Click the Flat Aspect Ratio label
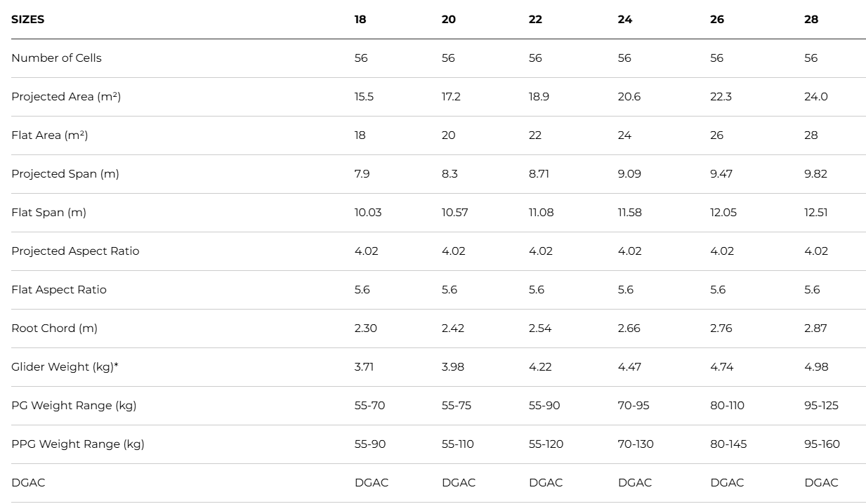The height and width of the screenshot is (504, 866). point(59,290)
